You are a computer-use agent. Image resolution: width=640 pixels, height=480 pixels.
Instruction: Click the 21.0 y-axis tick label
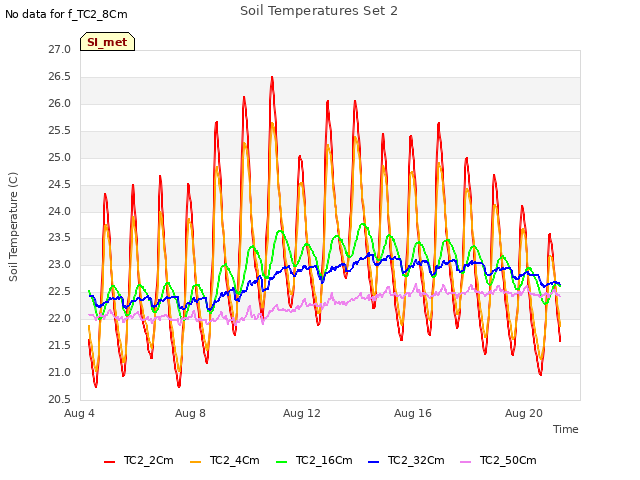[60, 372]
